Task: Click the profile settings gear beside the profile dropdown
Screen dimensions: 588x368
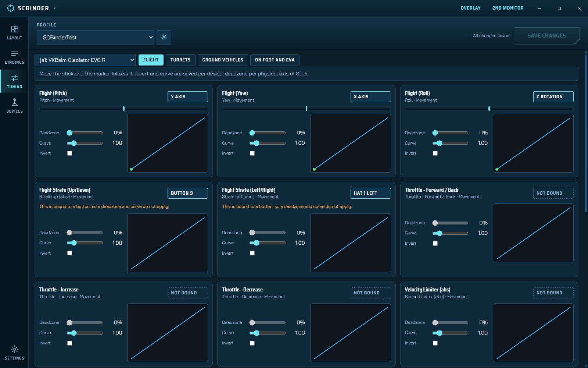Action: click(164, 37)
